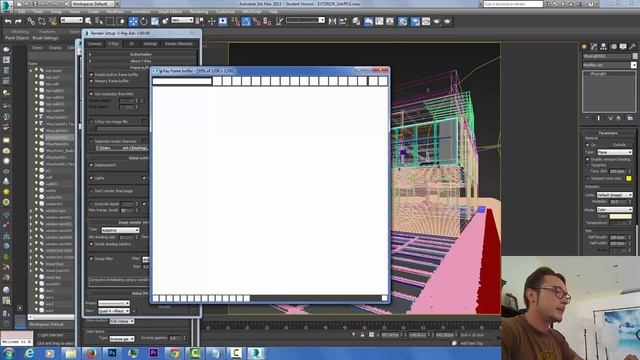Redo the undone action
Screen dimensions: 640x360
(18, 21)
